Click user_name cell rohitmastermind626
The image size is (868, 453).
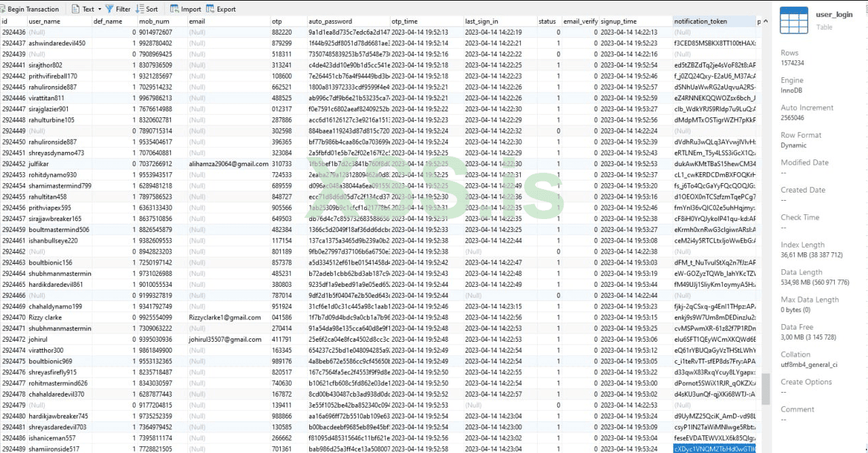tap(58, 383)
